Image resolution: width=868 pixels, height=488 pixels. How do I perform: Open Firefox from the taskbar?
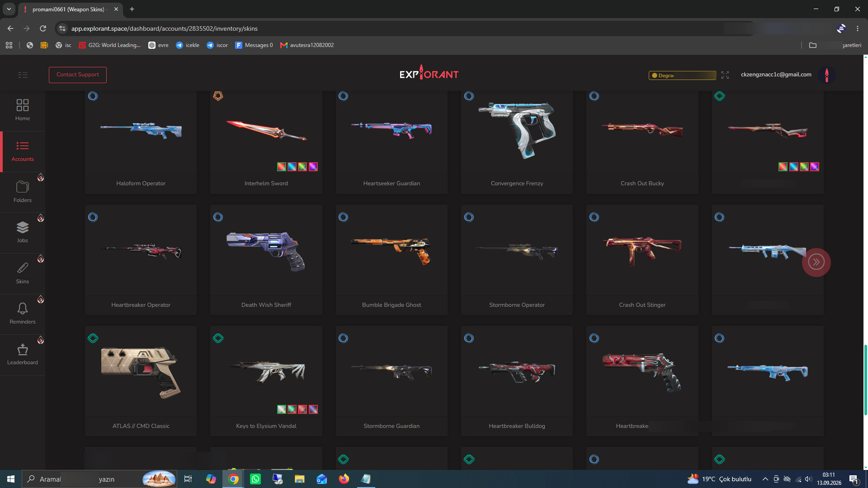click(344, 479)
